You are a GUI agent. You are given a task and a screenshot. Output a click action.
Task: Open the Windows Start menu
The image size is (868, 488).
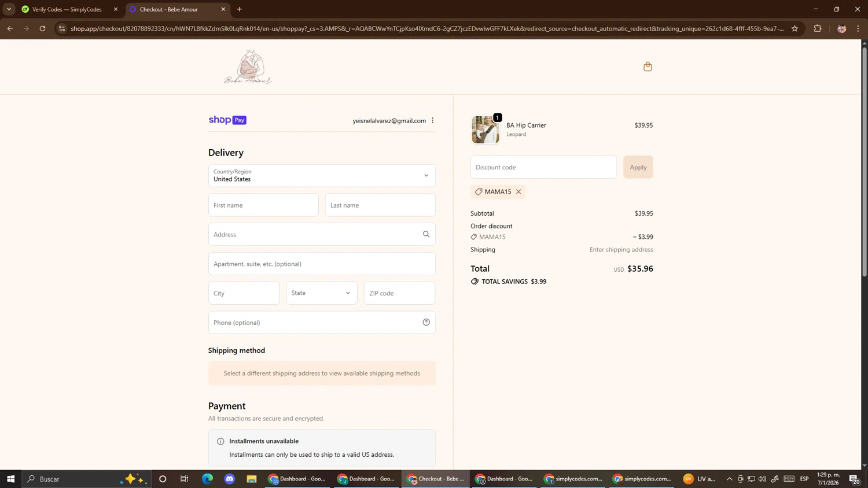click(10, 479)
